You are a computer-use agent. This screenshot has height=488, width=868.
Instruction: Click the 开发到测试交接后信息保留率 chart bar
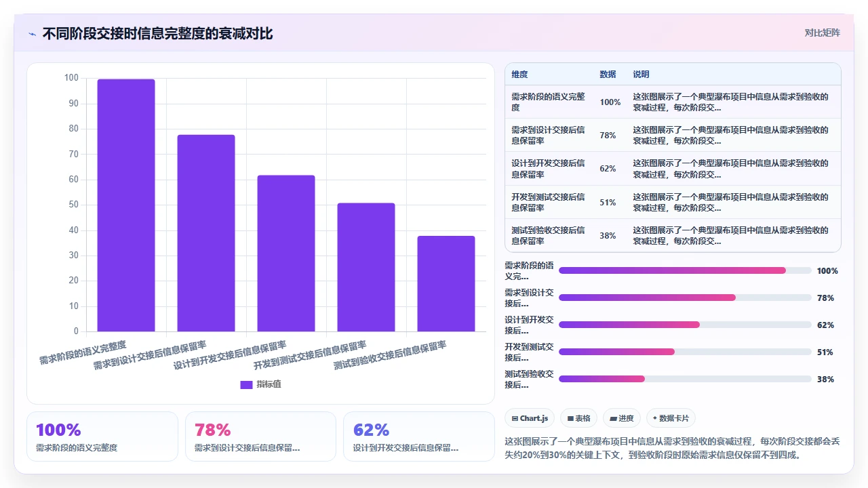[366, 267]
